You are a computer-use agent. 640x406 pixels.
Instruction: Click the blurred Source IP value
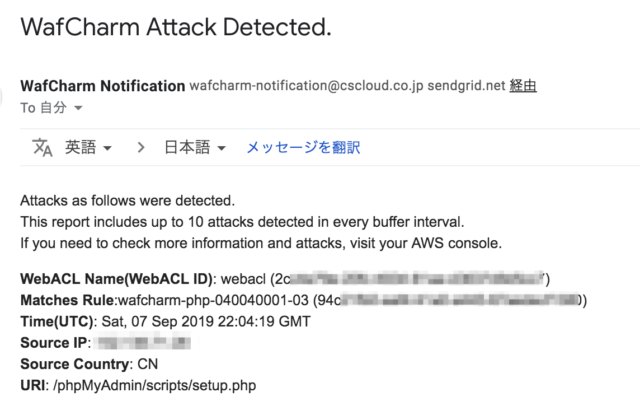pos(142,342)
